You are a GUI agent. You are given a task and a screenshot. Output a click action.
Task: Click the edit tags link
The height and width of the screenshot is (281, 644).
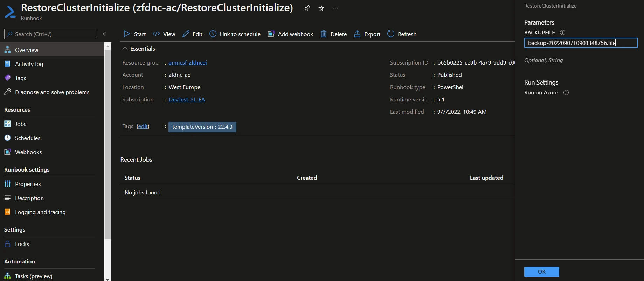tap(143, 126)
